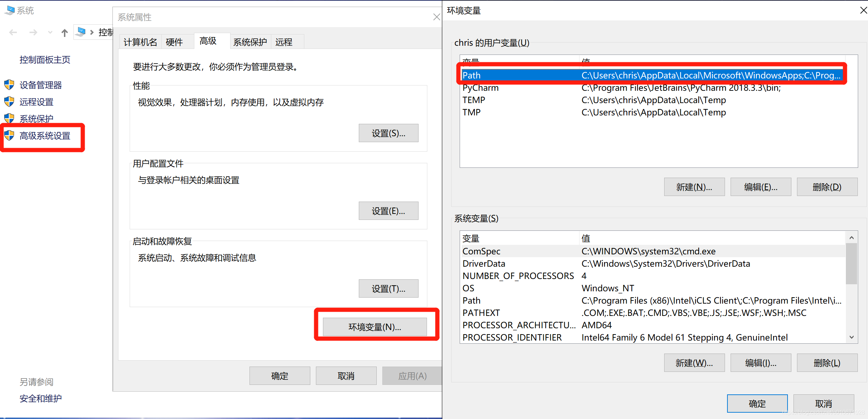Click Edit button for user variables
This screenshot has width=868, height=419.
pos(760,187)
